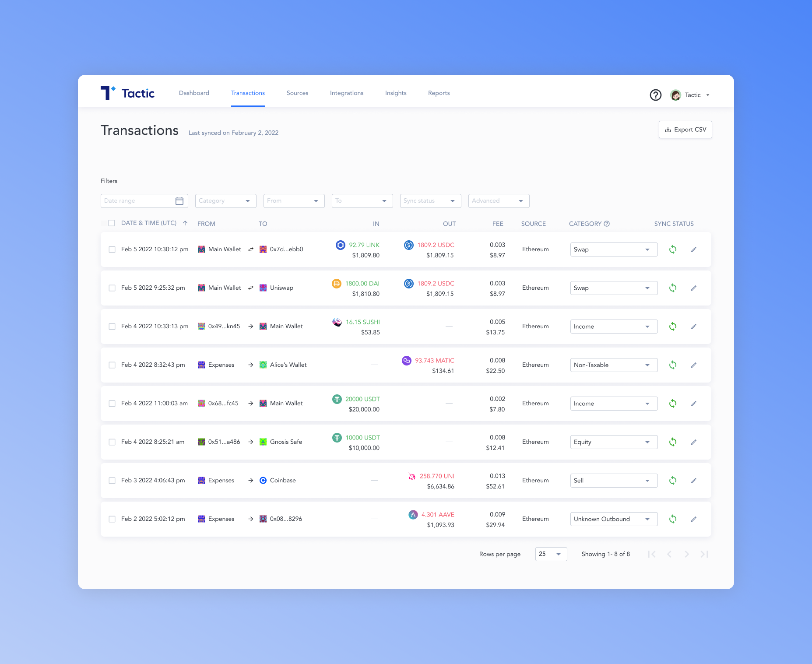Open the Sources tab

point(297,93)
